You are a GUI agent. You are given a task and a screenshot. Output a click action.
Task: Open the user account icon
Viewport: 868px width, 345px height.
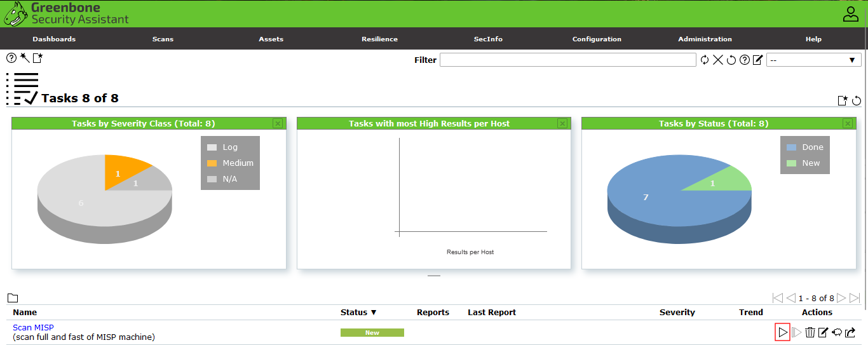[x=850, y=14]
